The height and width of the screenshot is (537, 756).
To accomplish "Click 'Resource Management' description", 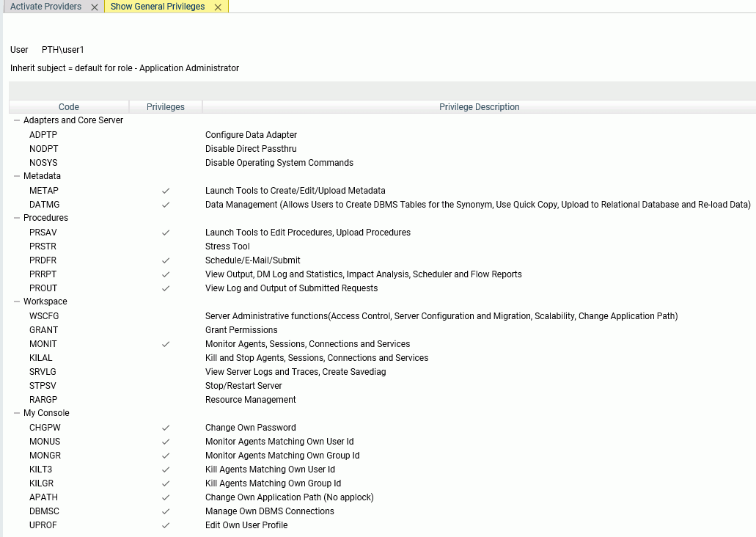I will tap(251, 400).
